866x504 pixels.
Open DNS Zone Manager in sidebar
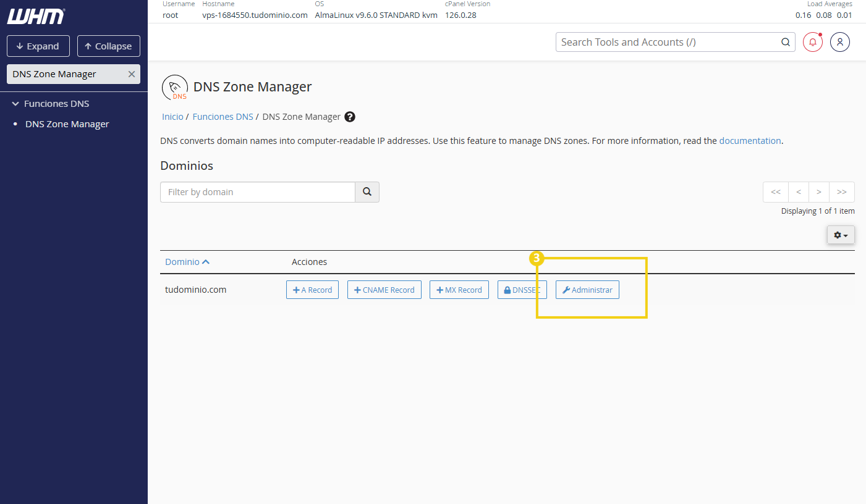pos(67,124)
